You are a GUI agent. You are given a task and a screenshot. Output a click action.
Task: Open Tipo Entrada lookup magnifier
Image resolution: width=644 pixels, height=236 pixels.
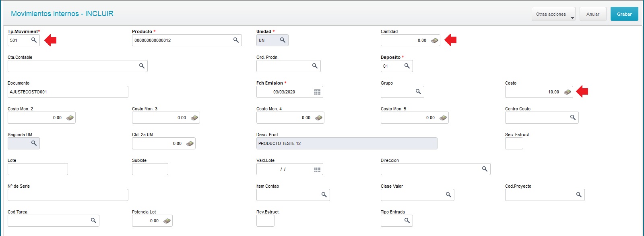pos(407,220)
